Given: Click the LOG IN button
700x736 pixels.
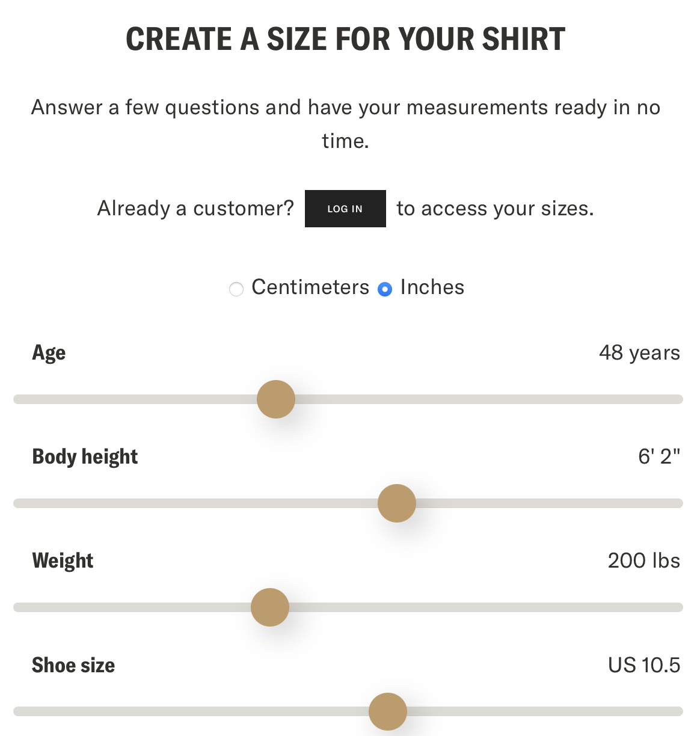Looking at the screenshot, I should coord(345,209).
